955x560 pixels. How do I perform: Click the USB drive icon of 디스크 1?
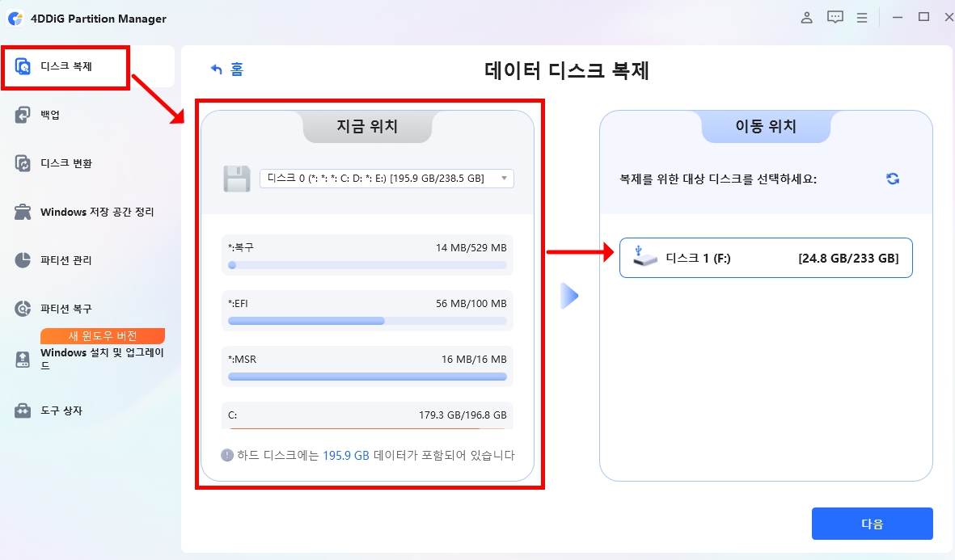point(644,256)
